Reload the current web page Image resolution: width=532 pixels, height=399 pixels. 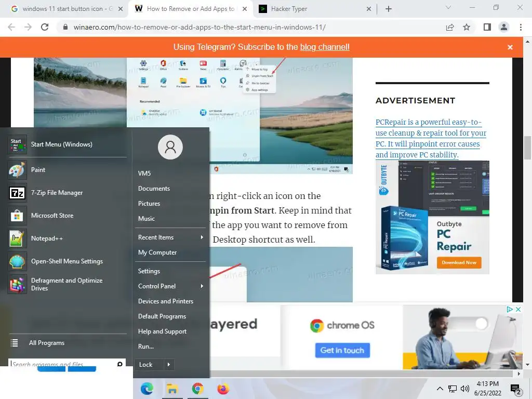[45, 27]
